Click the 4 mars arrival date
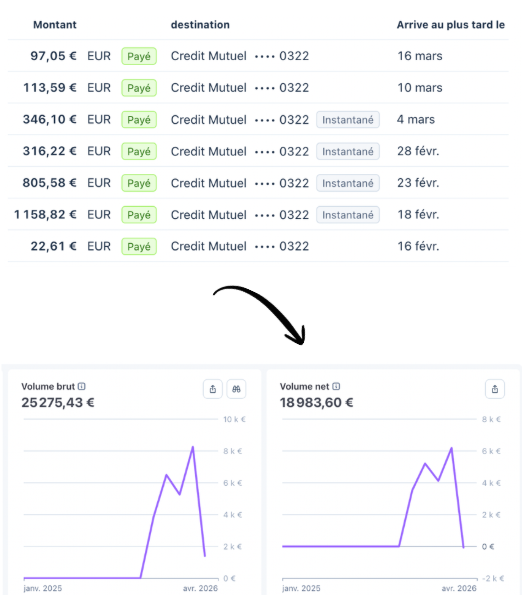The image size is (522, 595). tap(416, 120)
